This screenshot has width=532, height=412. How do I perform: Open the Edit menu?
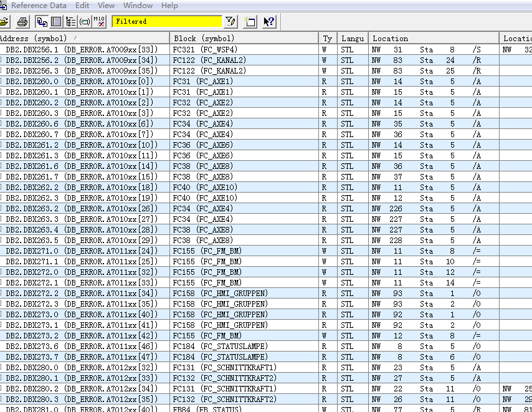(x=82, y=6)
